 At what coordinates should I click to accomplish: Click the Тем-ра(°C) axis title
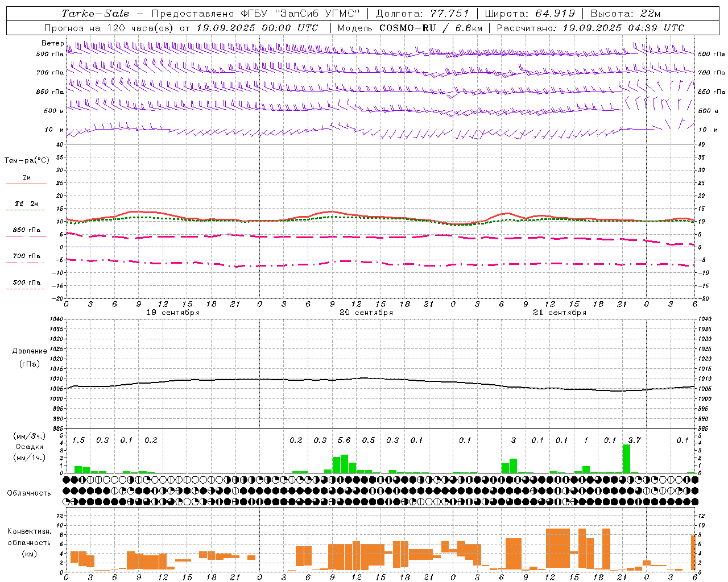pyautogui.click(x=27, y=161)
